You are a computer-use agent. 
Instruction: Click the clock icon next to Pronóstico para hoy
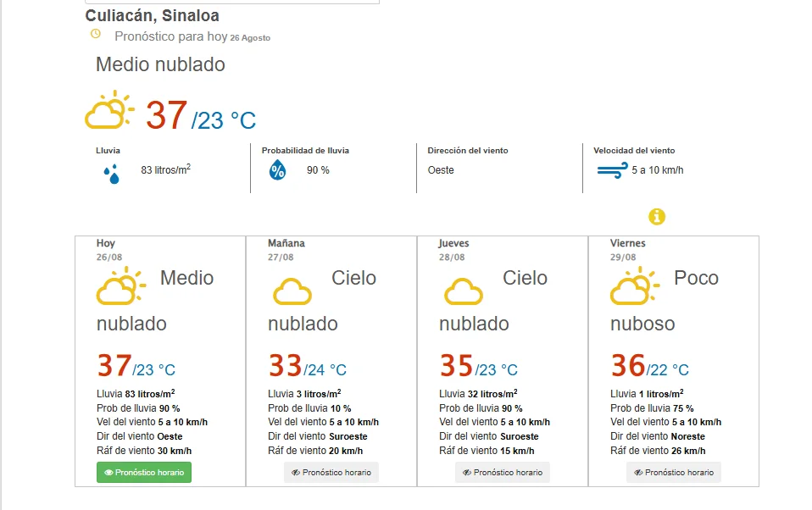[96, 34]
